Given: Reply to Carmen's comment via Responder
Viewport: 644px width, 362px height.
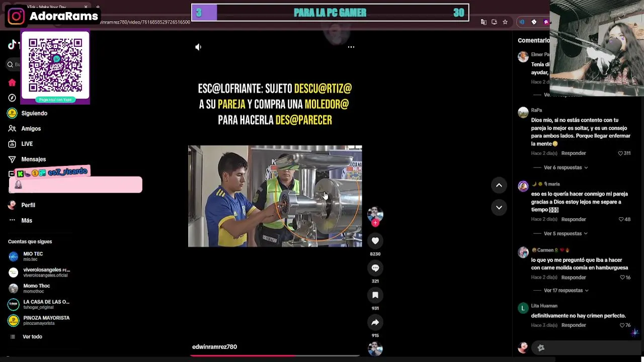Looking at the screenshot, I should coord(574,277).
